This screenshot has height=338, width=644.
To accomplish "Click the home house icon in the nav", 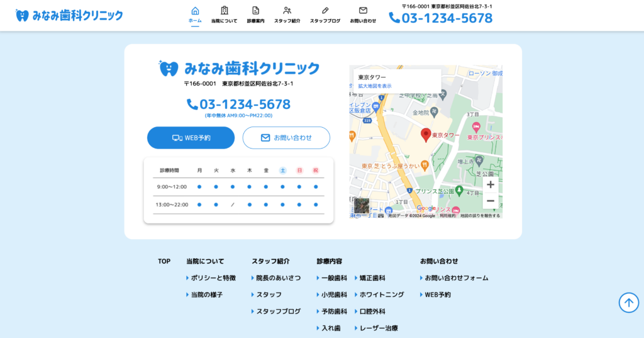I will coord(195,11).
